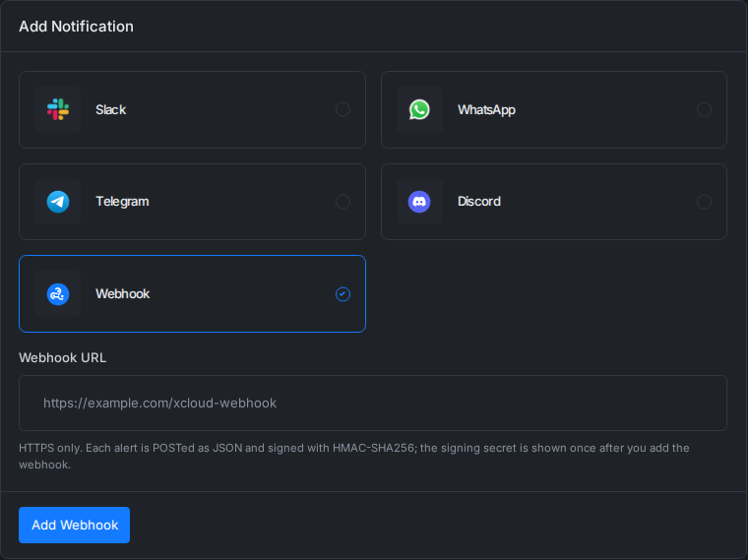
Task: Click the Webhook URL field label
Action: pos(62,358)
